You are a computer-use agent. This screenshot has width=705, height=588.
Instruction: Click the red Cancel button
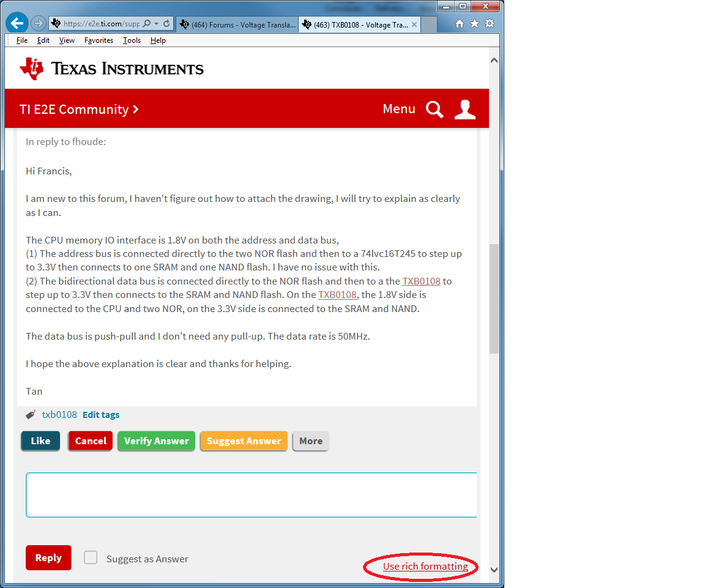(91, 441)
